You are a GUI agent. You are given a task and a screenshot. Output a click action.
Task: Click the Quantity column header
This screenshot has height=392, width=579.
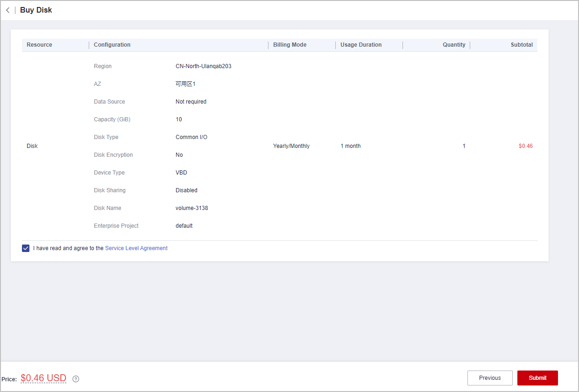click(454, 45)
